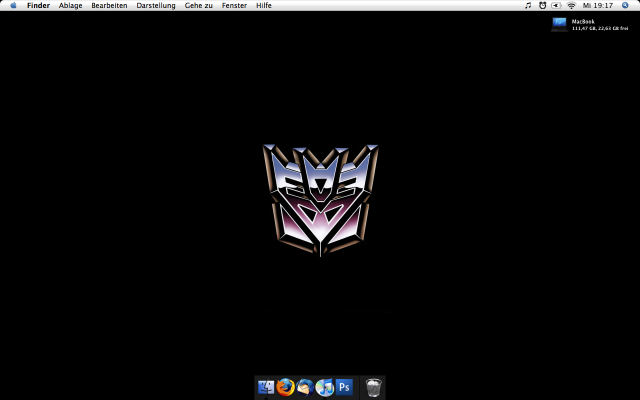Screen dimensions: 640x400
Task: Open the Bearbeiten menu
Action: pyautogui.click(x=109, y=5)
